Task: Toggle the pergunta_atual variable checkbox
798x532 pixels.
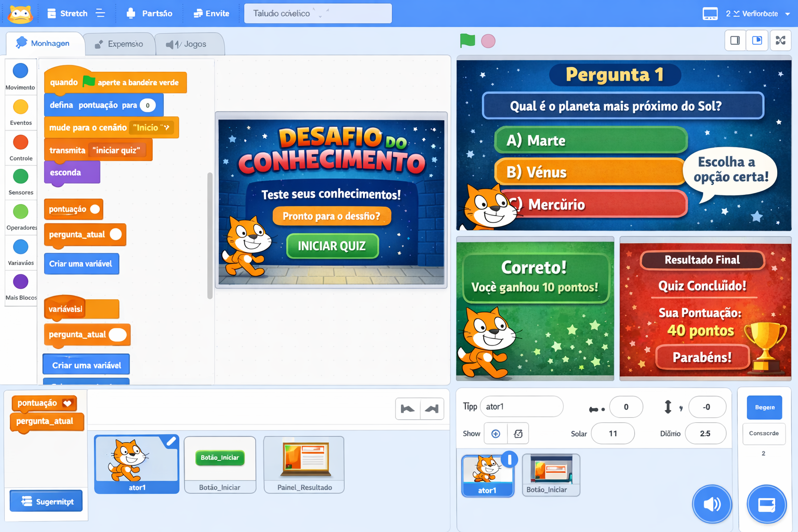Action: tap(116, 234)
